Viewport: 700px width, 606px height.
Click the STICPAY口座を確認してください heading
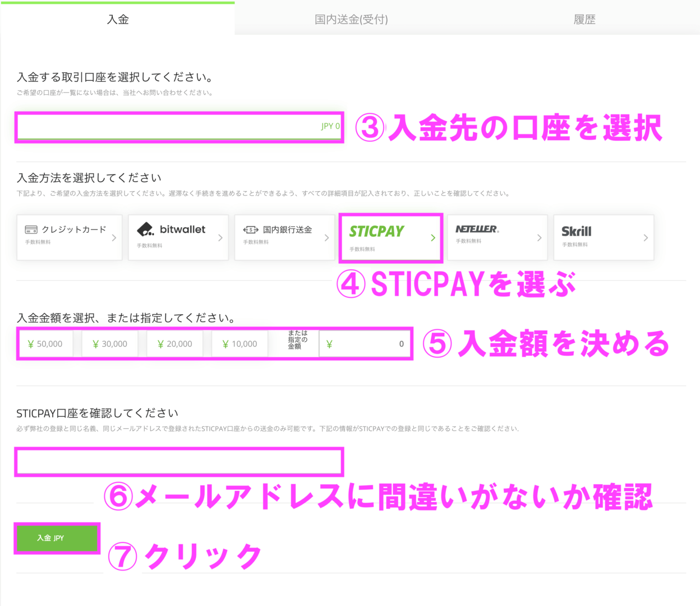[x=98, y=413]
